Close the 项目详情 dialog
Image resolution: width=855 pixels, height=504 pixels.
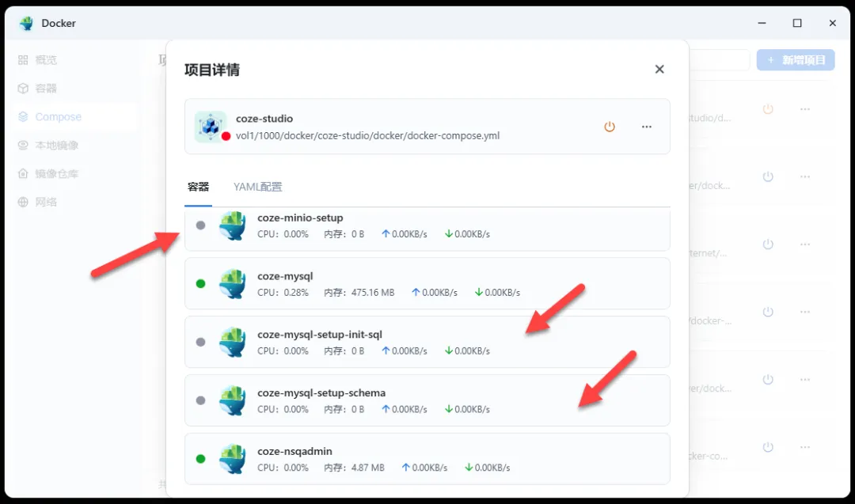coord(659,69)
